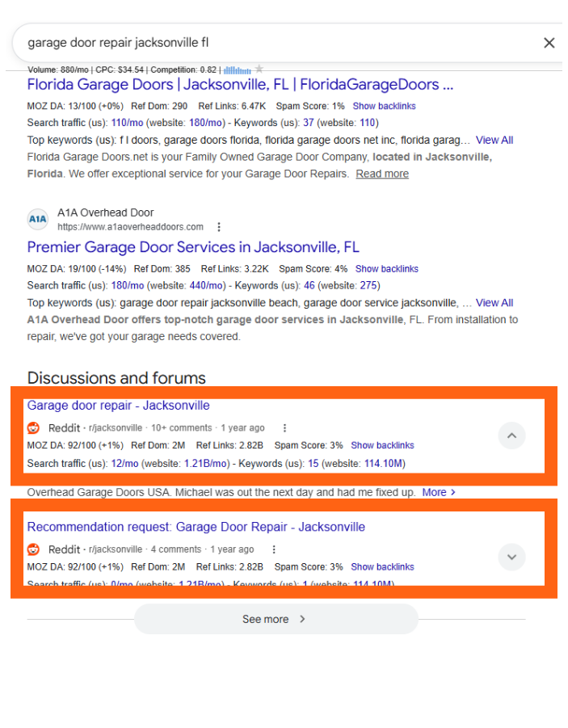Screen dimensions: 568x728
Task: Click the A1A Overhead Door site name
Action: (105, 213)
